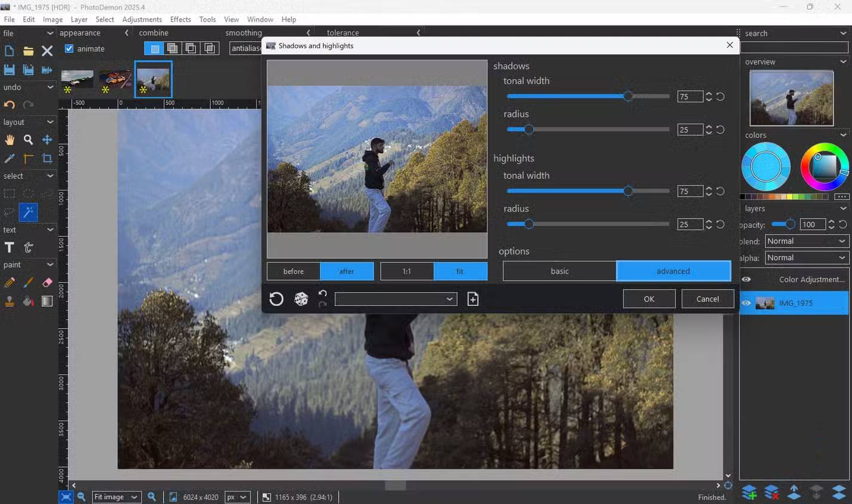Image resolution: width=852 pixels, height=504 pixels.
Task: Uncheck the animate checkbox
Action: coord(69,49)
